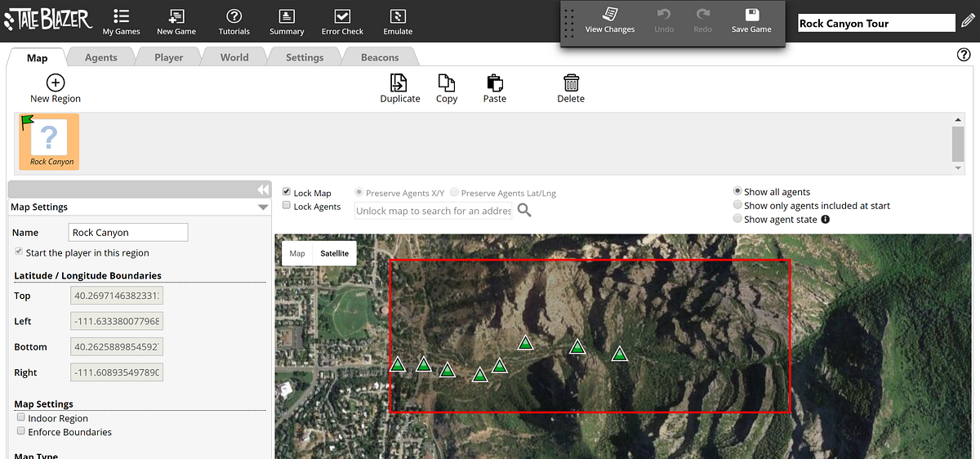980x459 pixels.
Task: Collapse the Map Settings dropdown arrow
Action: point(263,207)
